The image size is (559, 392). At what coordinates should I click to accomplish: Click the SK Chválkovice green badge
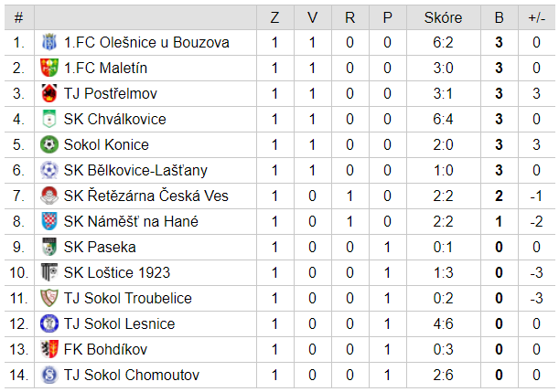tap(49, 120)
